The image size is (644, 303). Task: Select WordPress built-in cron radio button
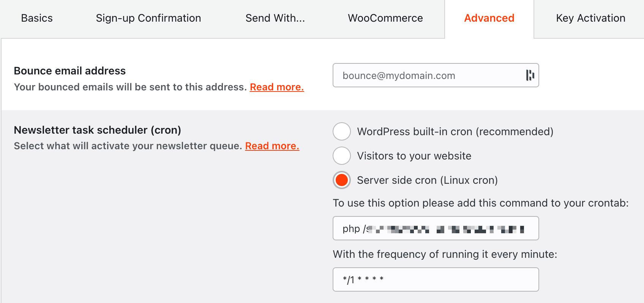coord(342,131)
